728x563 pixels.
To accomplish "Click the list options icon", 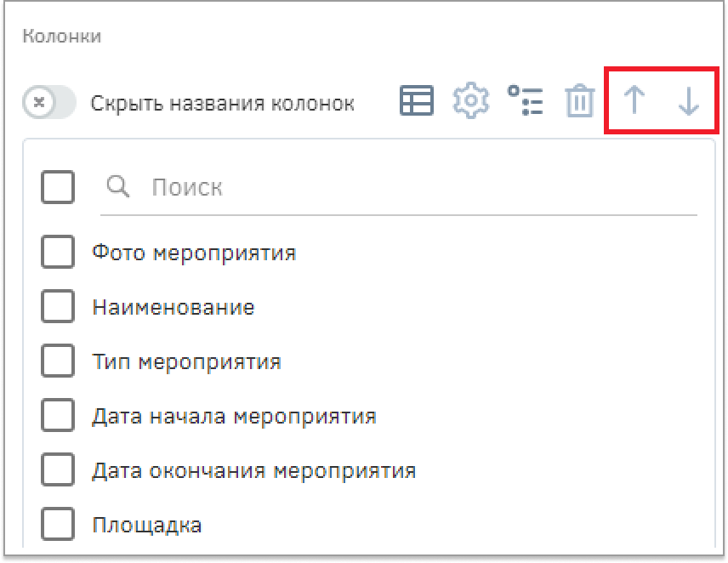I will (x=525, y=100).
